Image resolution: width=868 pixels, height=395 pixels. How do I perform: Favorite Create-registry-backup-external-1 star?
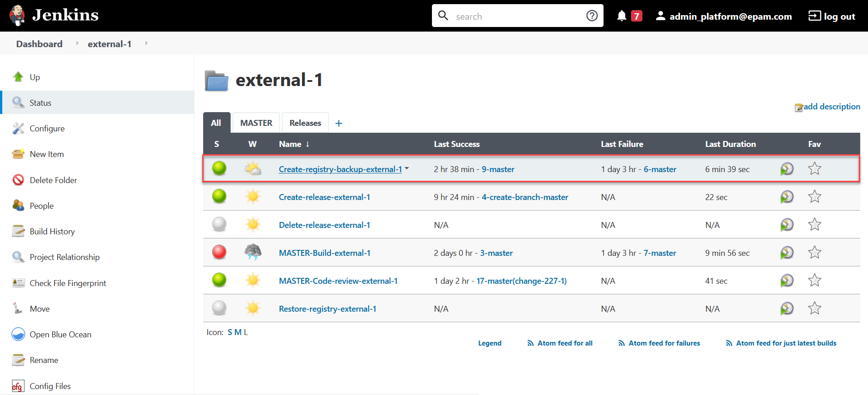814,169
